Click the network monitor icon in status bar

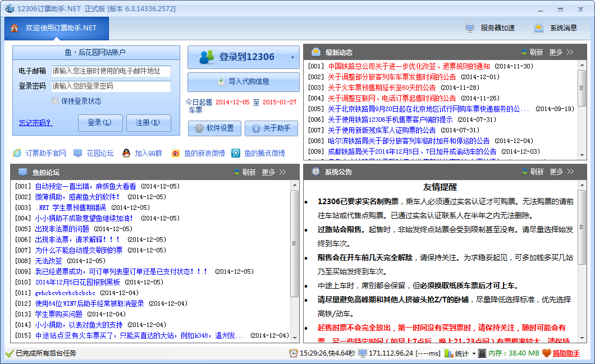point(363,353)
